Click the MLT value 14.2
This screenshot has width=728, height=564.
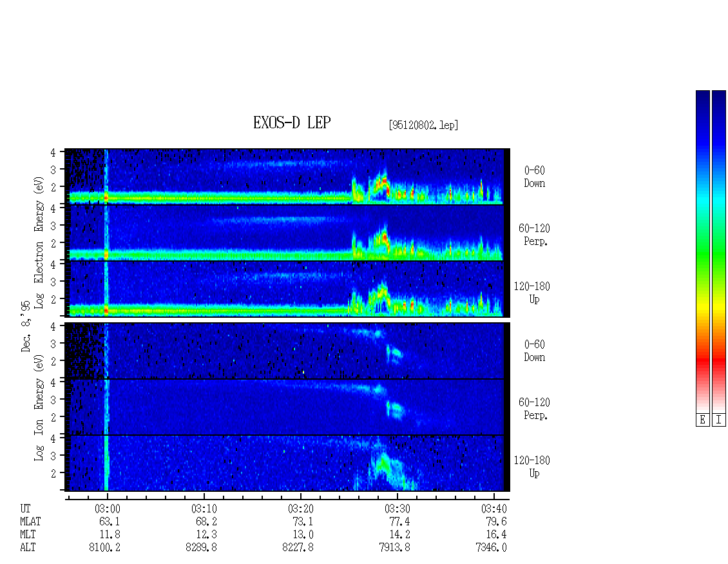click(399, 535)
